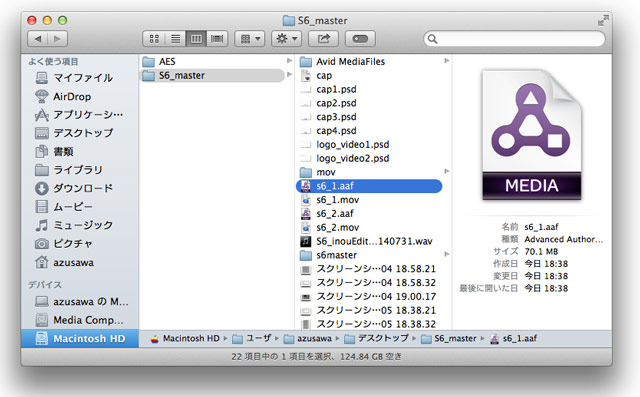Viewport: 640px width, 397px height.
Task: Expand the S6_master folder arrow
Action: pos(289,75)
